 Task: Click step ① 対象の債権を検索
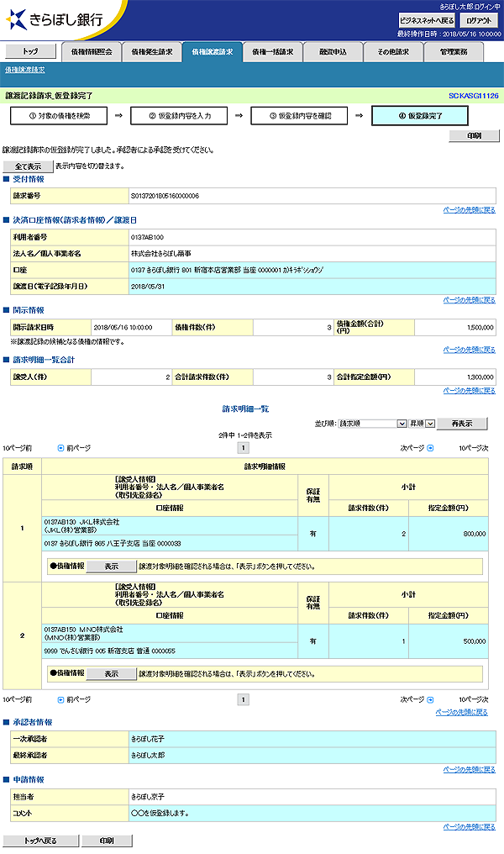(59, 116)
